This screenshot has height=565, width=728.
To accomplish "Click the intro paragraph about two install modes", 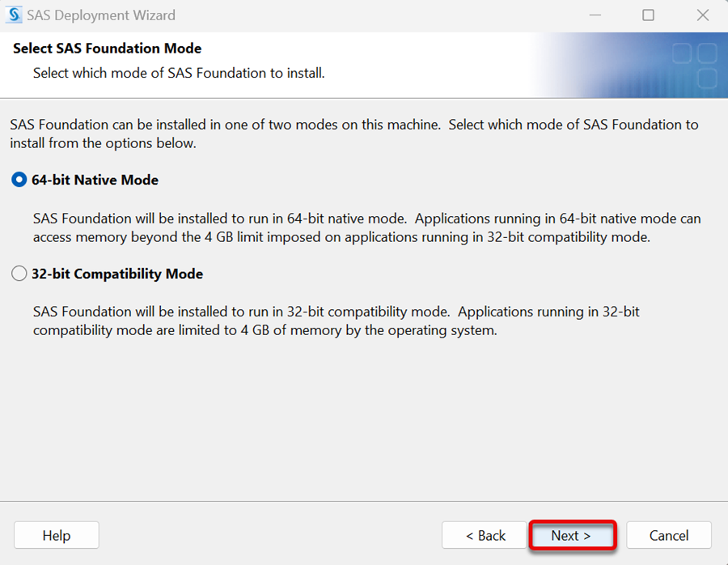I will coord(354,134).
